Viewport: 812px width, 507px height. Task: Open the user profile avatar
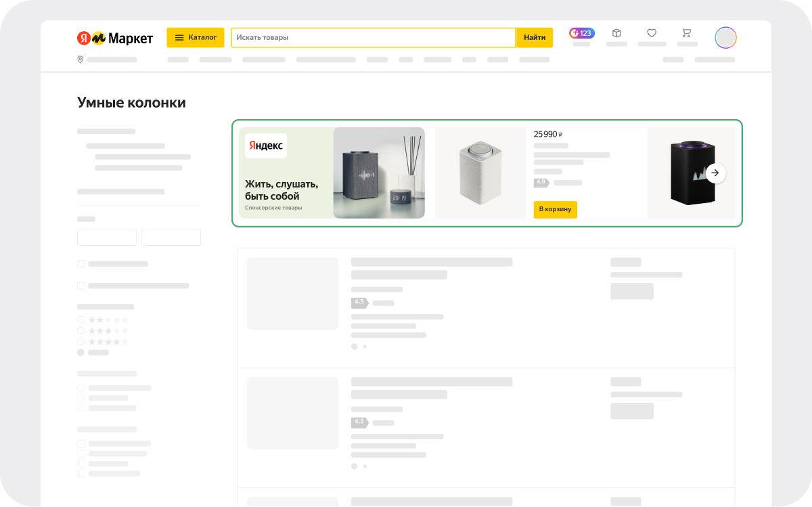pos(725,38)
